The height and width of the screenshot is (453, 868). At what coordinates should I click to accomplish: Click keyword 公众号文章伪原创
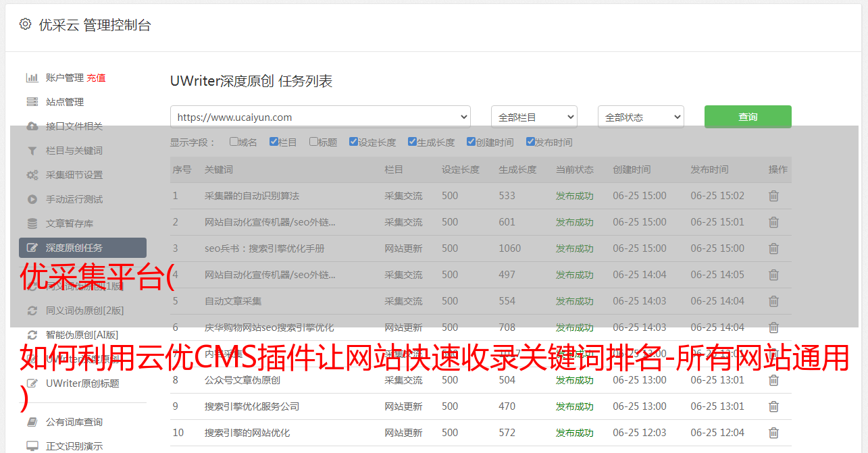click(x=242, y=380)
